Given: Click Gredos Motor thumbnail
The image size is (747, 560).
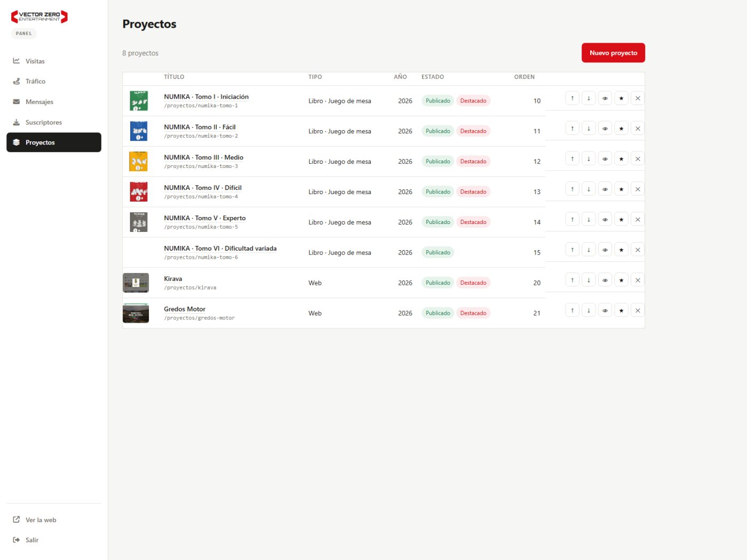Looking at the screenshot, I should click(136, 313).
